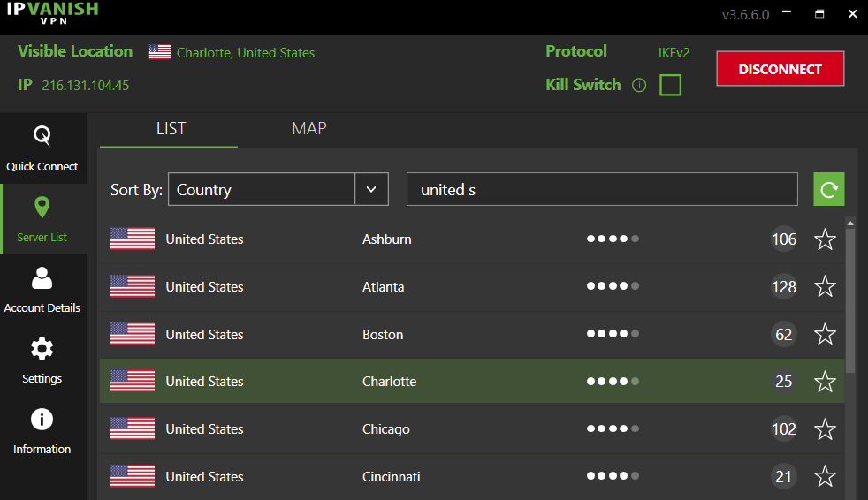Click the Boston server count 62

(x=784, y=334)
